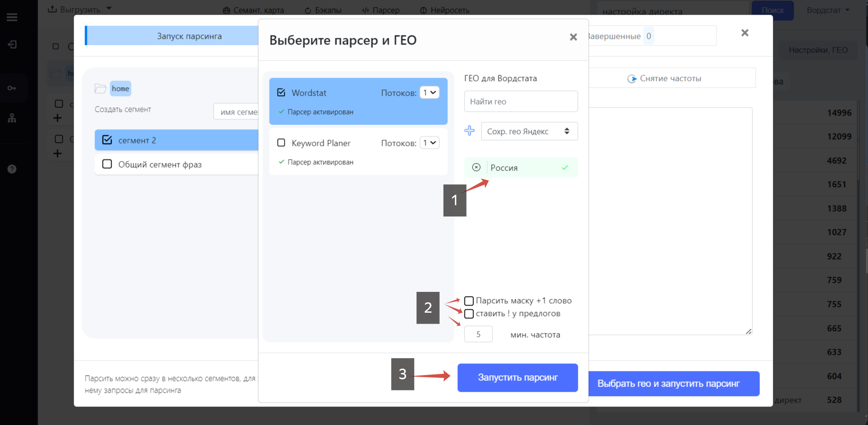Click Выбрать гео и запустить парсинг button

[674, 383]
